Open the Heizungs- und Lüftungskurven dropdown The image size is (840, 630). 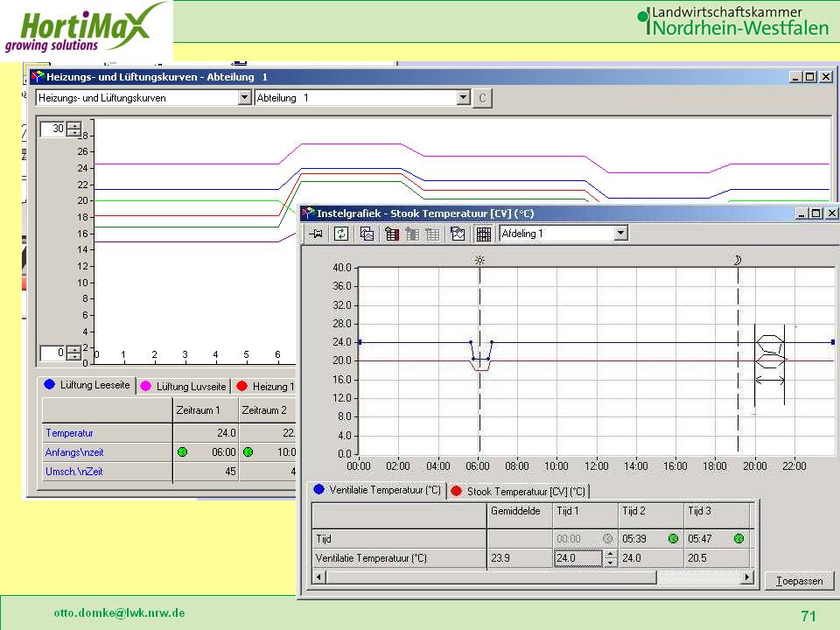[x=245, y=98]
